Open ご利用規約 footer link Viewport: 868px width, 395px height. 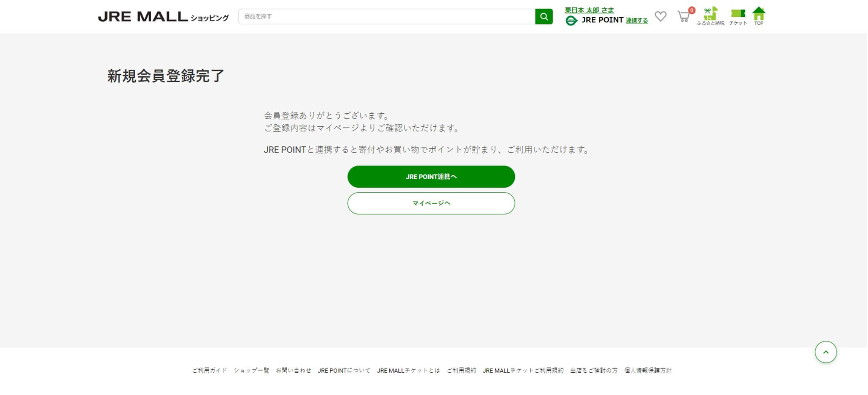461,370
